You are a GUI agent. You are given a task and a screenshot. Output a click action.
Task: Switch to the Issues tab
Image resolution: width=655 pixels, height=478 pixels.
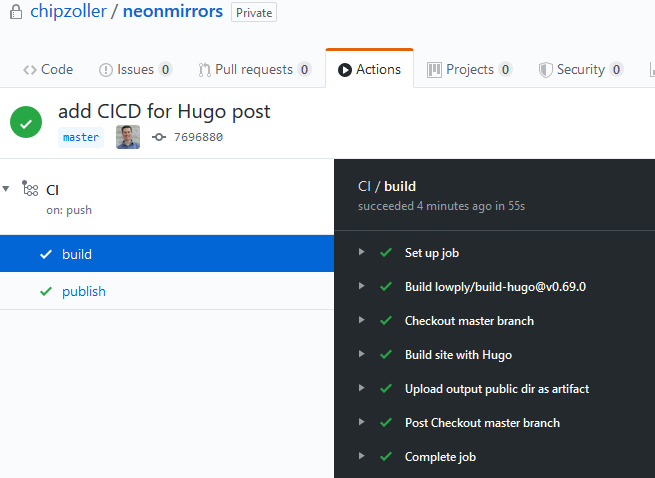pos(135,69)
